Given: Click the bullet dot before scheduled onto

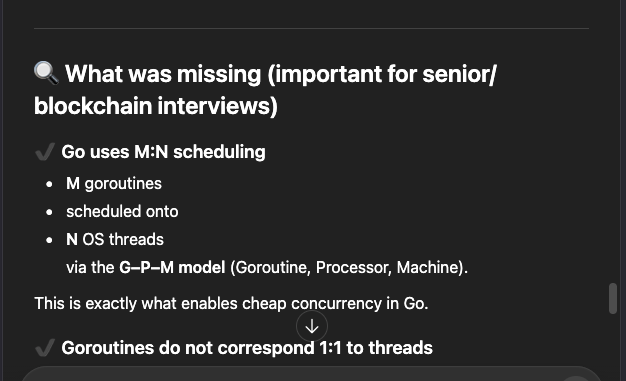Looking at the screenshot, I should click(49, 212).
